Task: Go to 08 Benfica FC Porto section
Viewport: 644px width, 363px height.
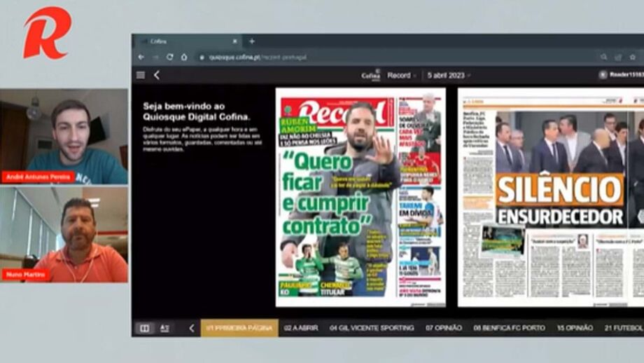Action: click(x=510, y=328)
